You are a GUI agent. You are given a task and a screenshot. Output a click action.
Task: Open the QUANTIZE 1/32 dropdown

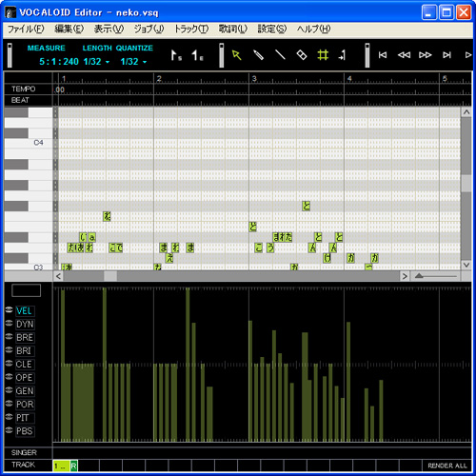tap(145, 62)
